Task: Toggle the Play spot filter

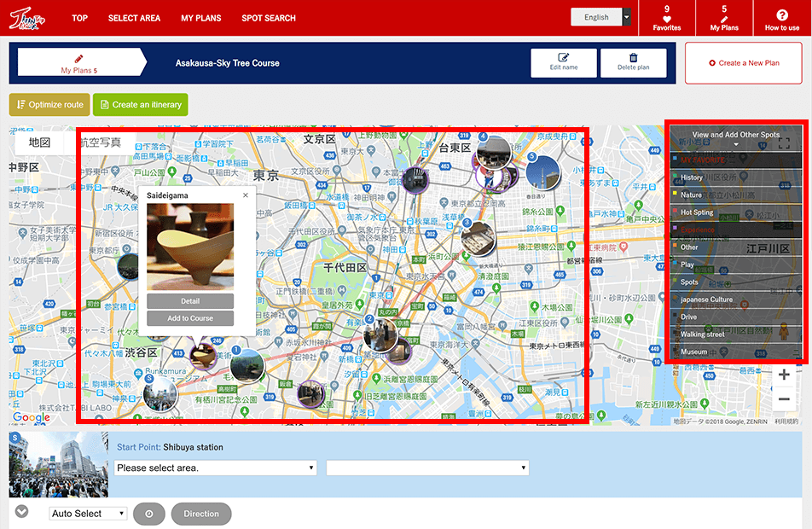Action: [736, 264]
